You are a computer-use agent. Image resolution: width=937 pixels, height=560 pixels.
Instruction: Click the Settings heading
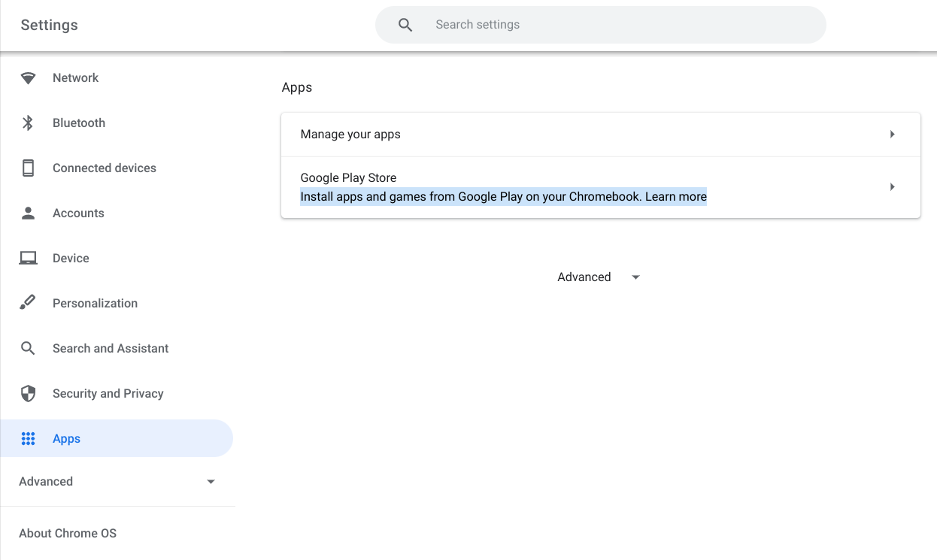point(48,24)
